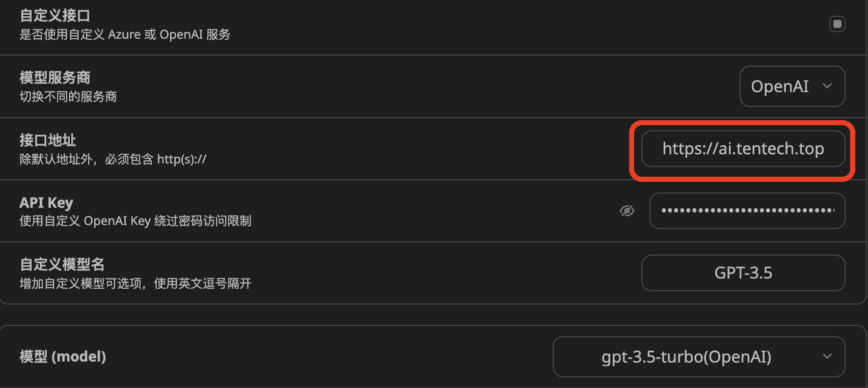The width and height of the screenshot is (868, 388).
Task: Click the 接口地址 label
Action: [48, 140]
